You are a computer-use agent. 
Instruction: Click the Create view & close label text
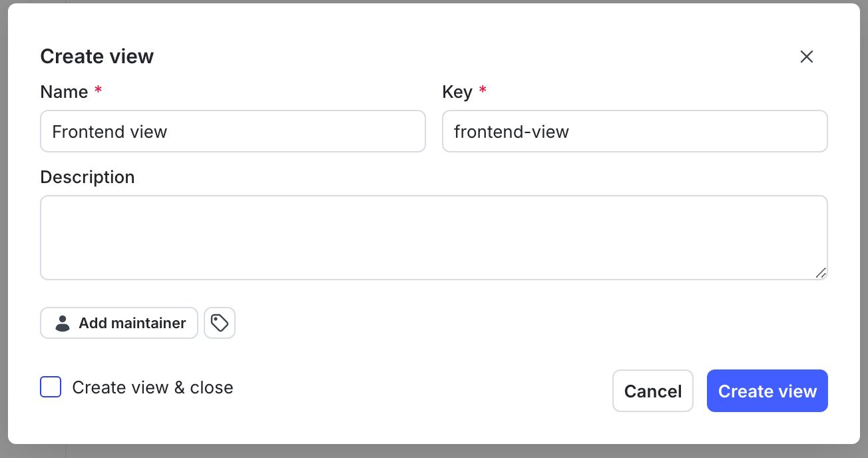coord(152,387)
